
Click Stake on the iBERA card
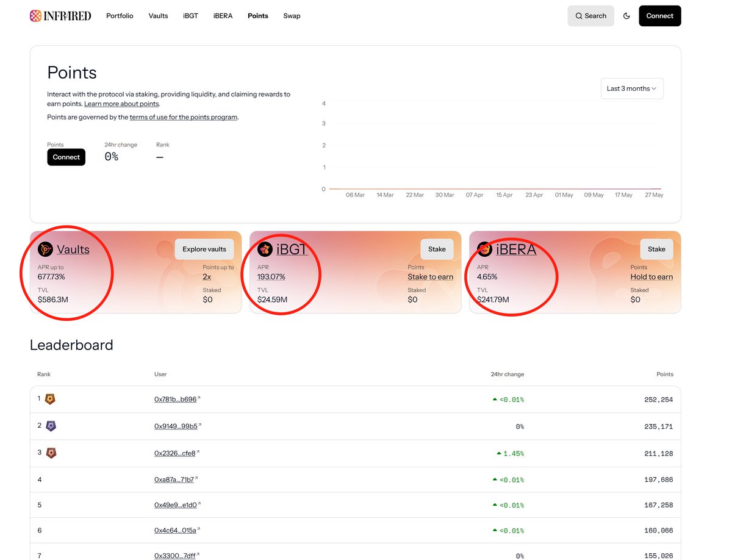[656, 249]
